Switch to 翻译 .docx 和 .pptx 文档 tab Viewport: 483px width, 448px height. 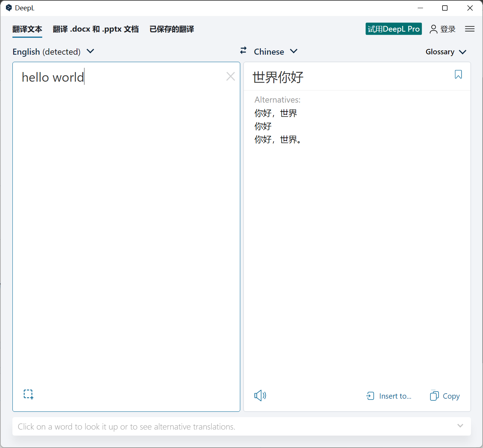tap(96, 29)
